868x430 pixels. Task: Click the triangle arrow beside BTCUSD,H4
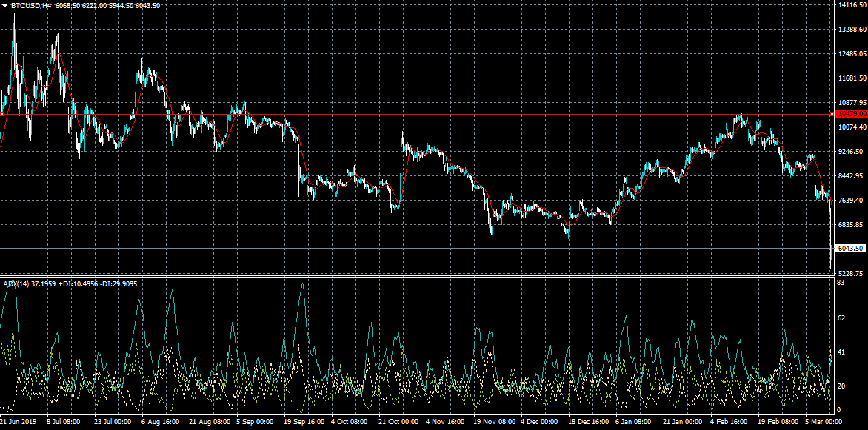[5, 6]
